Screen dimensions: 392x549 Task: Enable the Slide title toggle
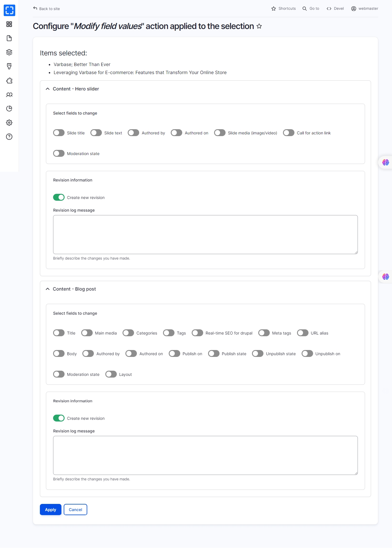59,133
